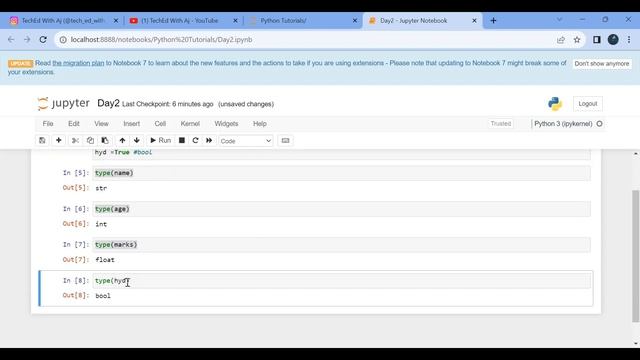Image resolution: width=640 pixels, height=360 pixels.
Task: Click the Jupyter logo
Action: (x=63, y=103)
